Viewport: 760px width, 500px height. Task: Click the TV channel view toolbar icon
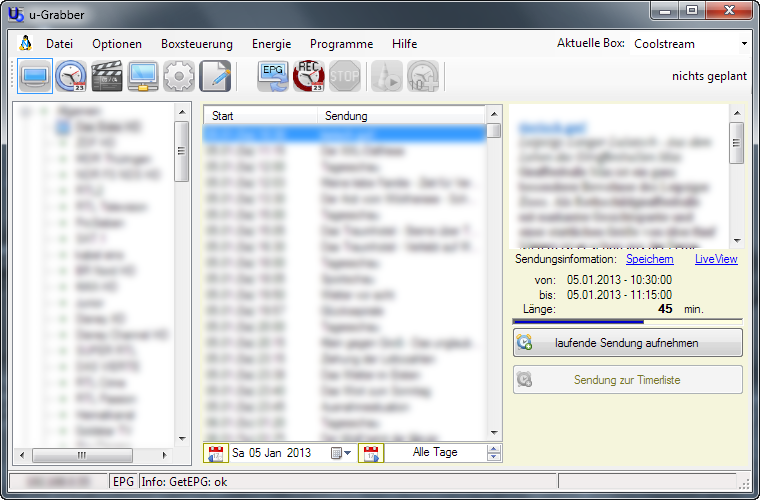[x=34, y=76]
